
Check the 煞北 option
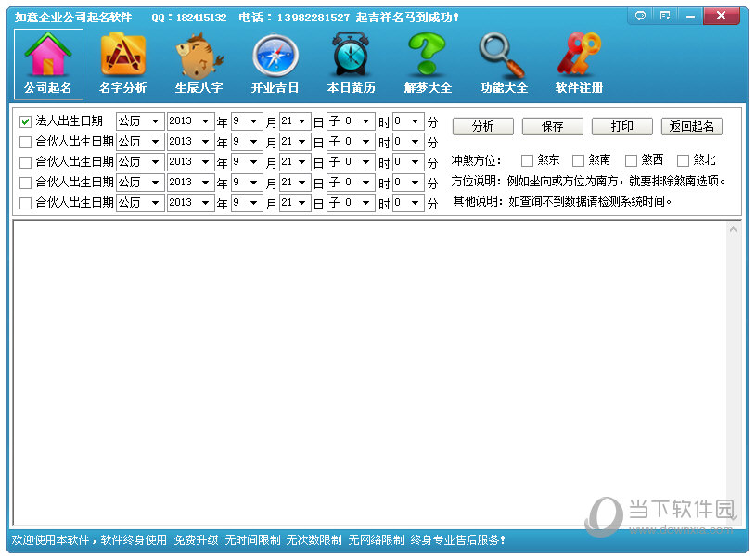coord(683,160)
